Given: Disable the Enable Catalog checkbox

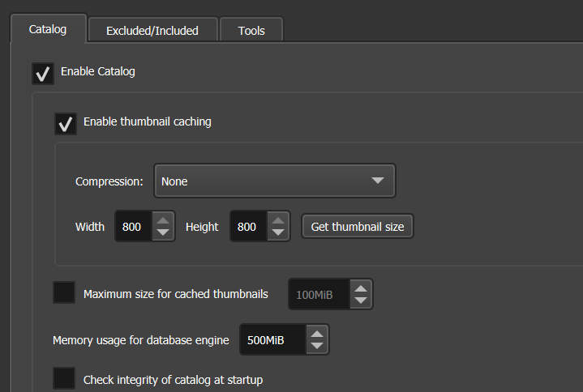Looking at the screenshot, I should coord(43,73).
